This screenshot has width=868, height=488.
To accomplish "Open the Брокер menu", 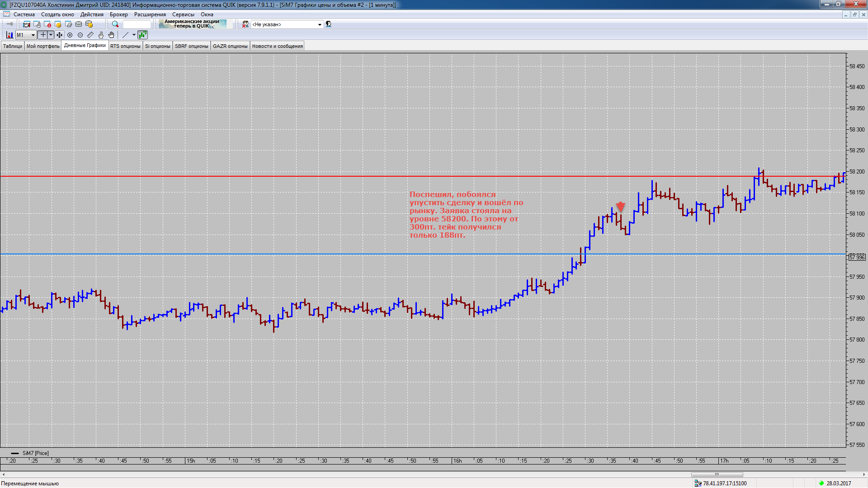I will click(118, 14).
